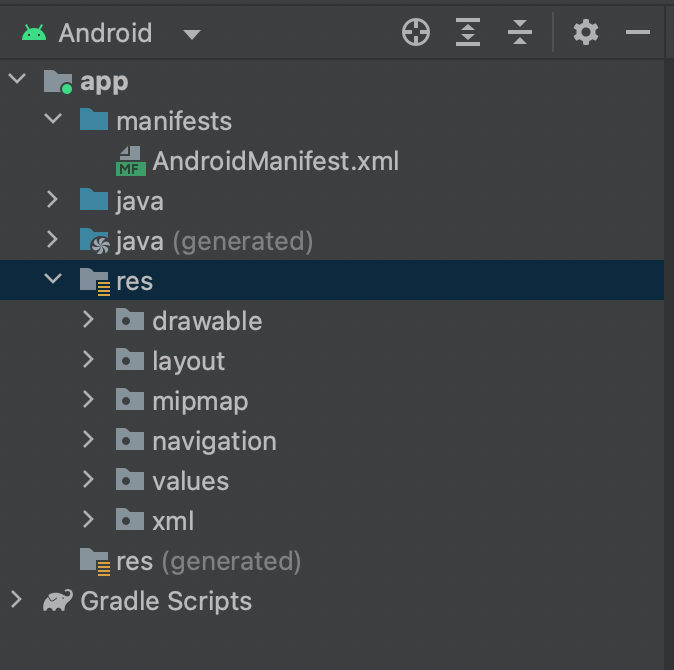The height and width of the screenshot is (670, 674).
Task: Collapse the manifests folder
Action: (53, 121)
